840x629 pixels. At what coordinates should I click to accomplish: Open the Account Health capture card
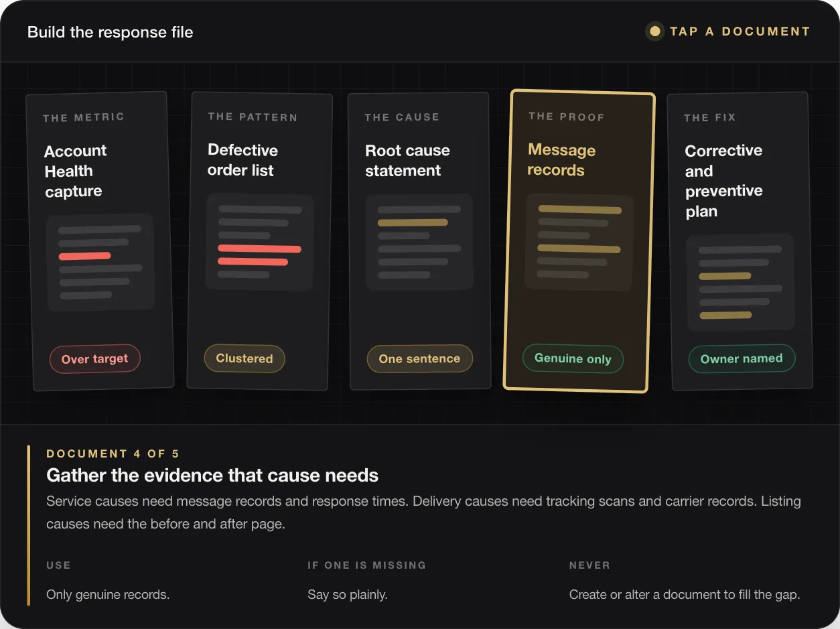point(100,241)
